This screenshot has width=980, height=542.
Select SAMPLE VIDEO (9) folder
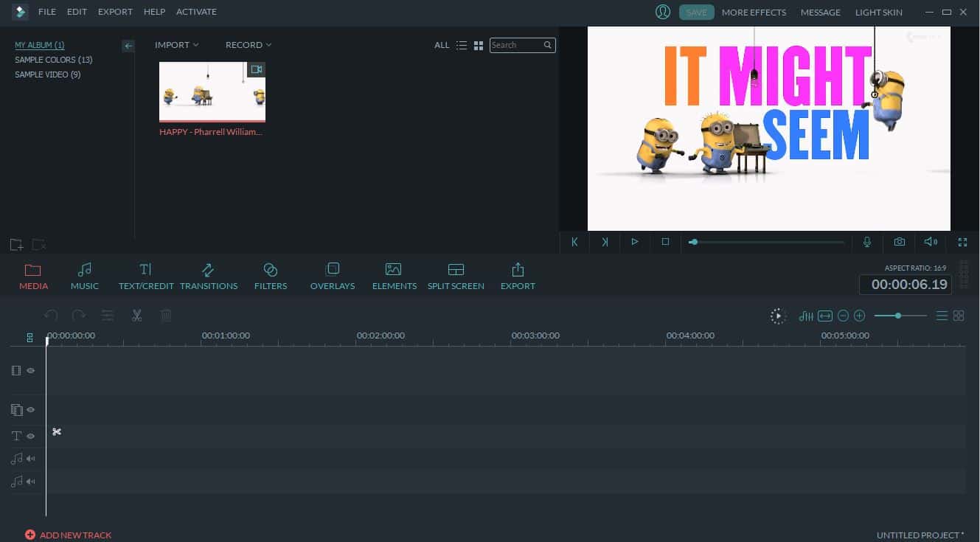(48, 74)
